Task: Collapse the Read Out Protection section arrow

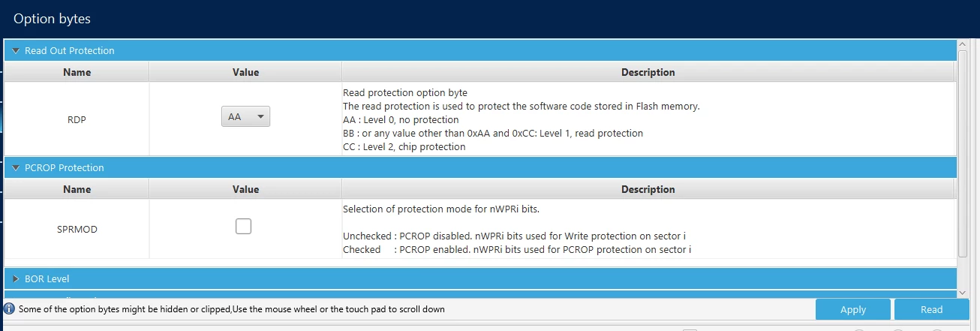Action: (x=15, y=51)
